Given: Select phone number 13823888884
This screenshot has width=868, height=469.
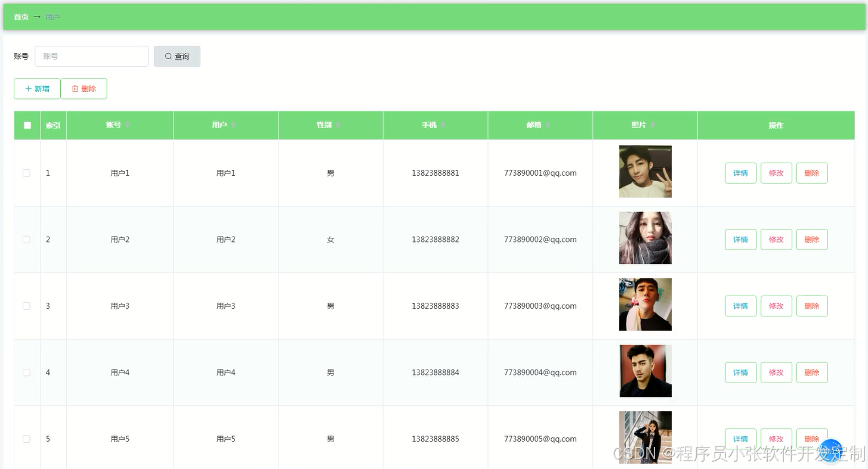Looking at the screenshot, I should 435,372.
